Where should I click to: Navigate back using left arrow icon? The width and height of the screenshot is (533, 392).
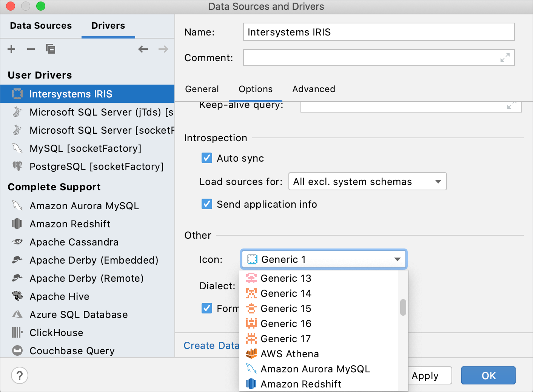point(143,49)
